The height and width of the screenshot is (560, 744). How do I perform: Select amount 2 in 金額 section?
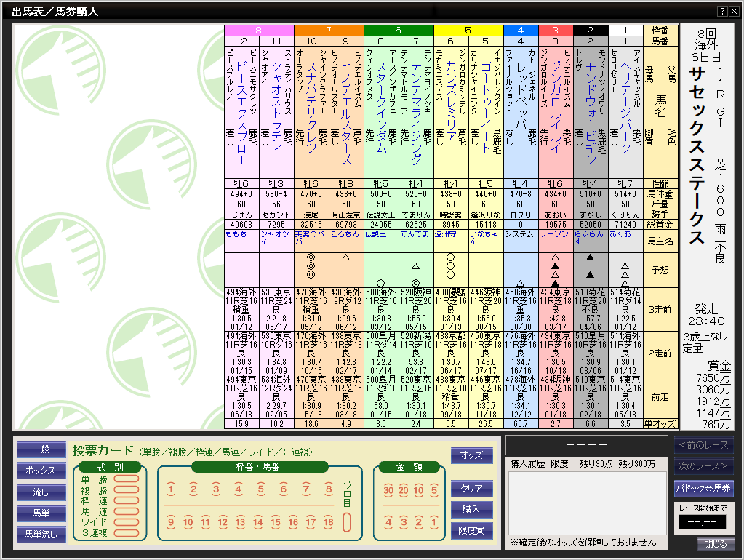pyautogui.click(x=418, y=522)
